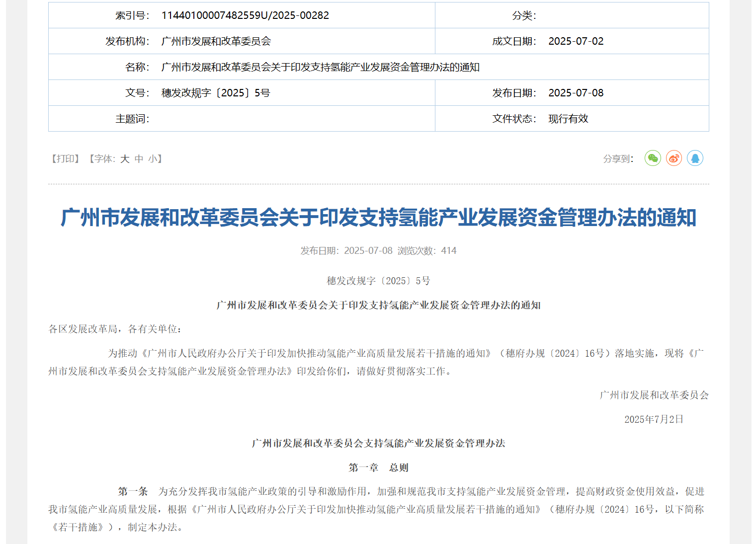Click the view count 414

point(449,251)
